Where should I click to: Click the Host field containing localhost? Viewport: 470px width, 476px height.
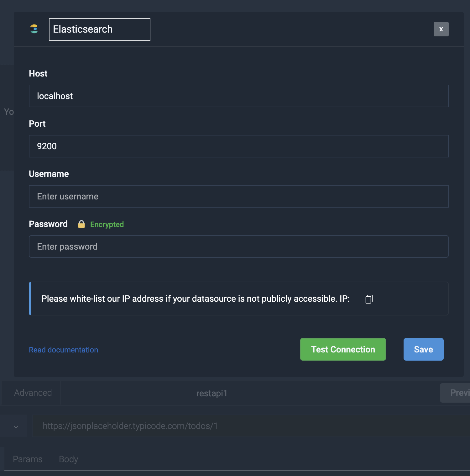point(238,96)
